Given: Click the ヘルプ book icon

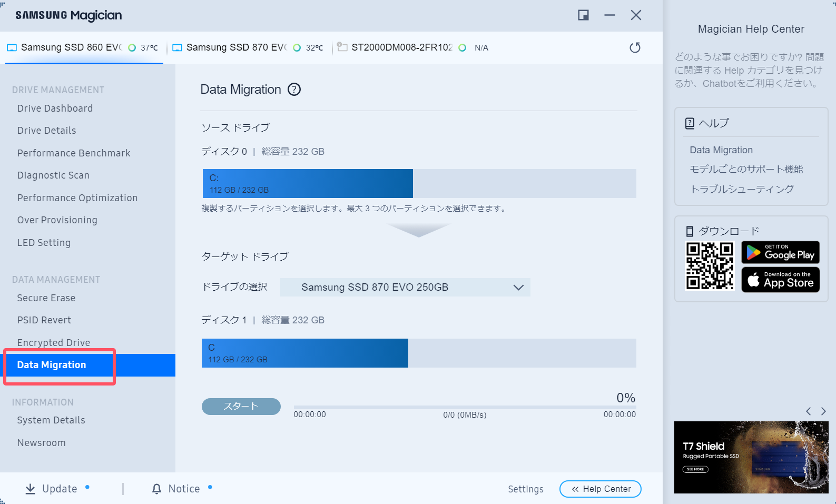Looking at the screenshot, I should point(690,123).
